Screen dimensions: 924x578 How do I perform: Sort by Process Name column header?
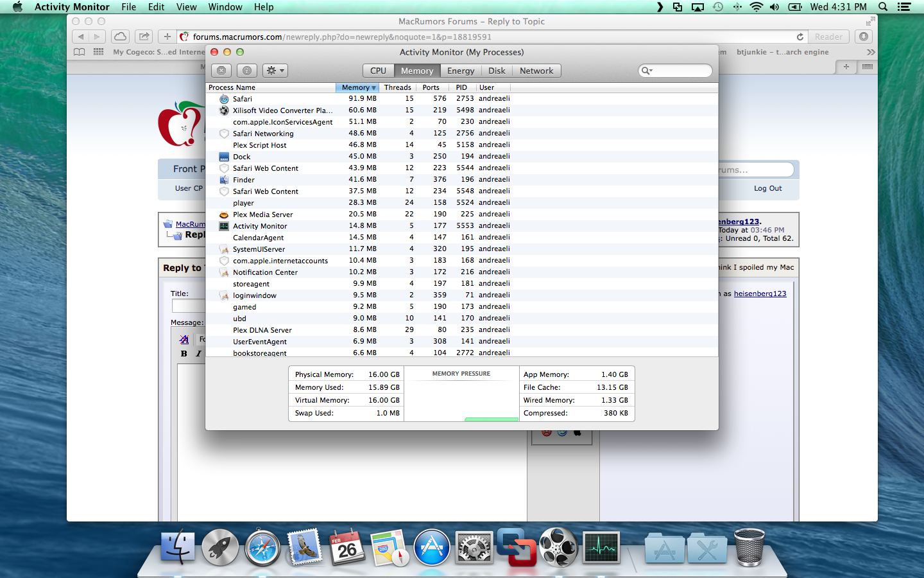click(271, 87)
